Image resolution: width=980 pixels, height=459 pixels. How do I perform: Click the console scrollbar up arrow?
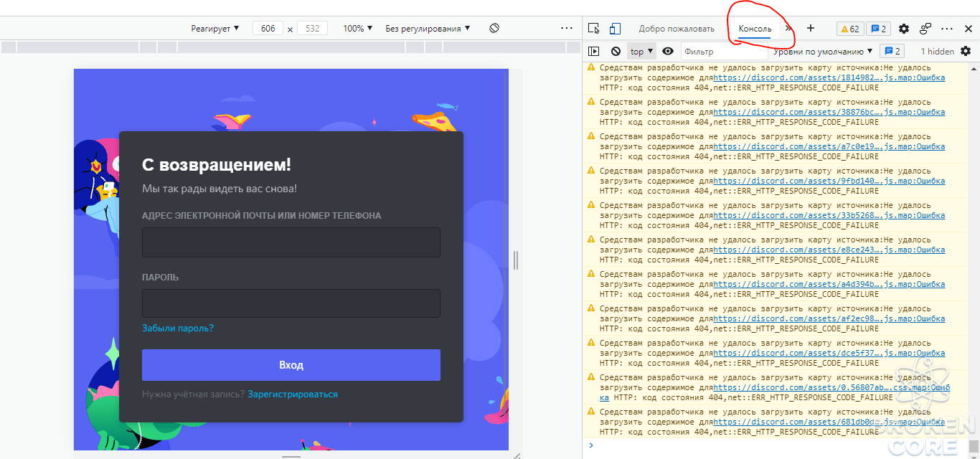(x=974, y=67)
